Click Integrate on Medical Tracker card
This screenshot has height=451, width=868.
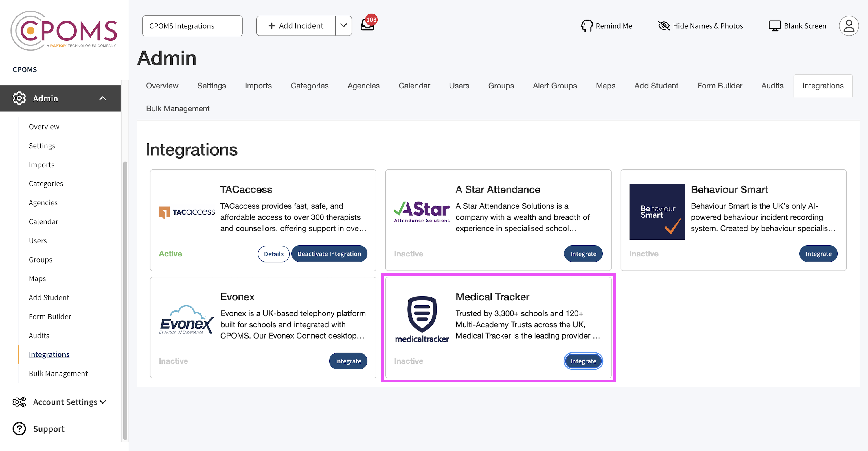583,361
